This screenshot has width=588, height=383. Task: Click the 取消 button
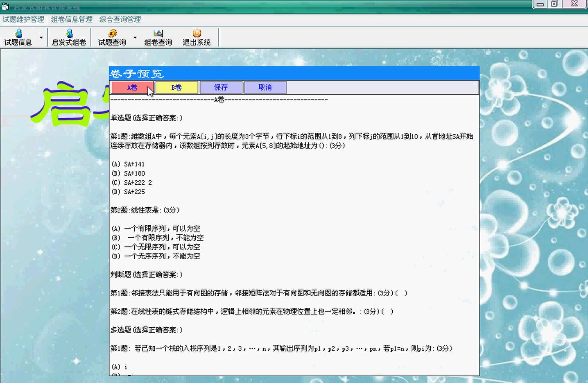click(265, 87)
